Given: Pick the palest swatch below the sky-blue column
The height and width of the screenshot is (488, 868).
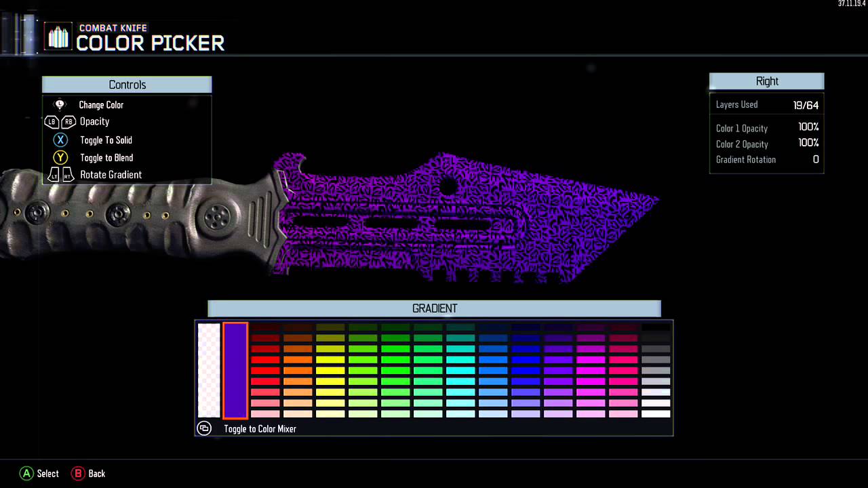Looking at the screenshot, I should coord(493,413).
